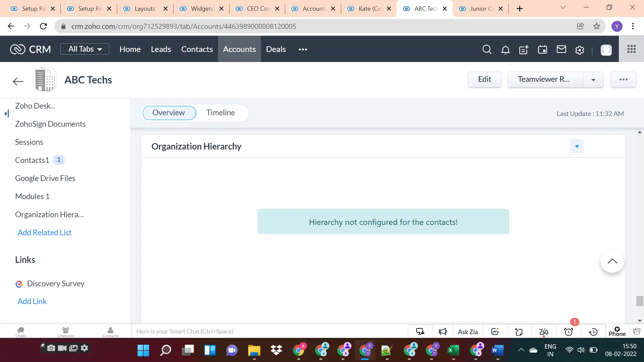Screen dimensions: 644x362
Task: Collapse the Organization Hierarchy section
Action: [577, 146]
